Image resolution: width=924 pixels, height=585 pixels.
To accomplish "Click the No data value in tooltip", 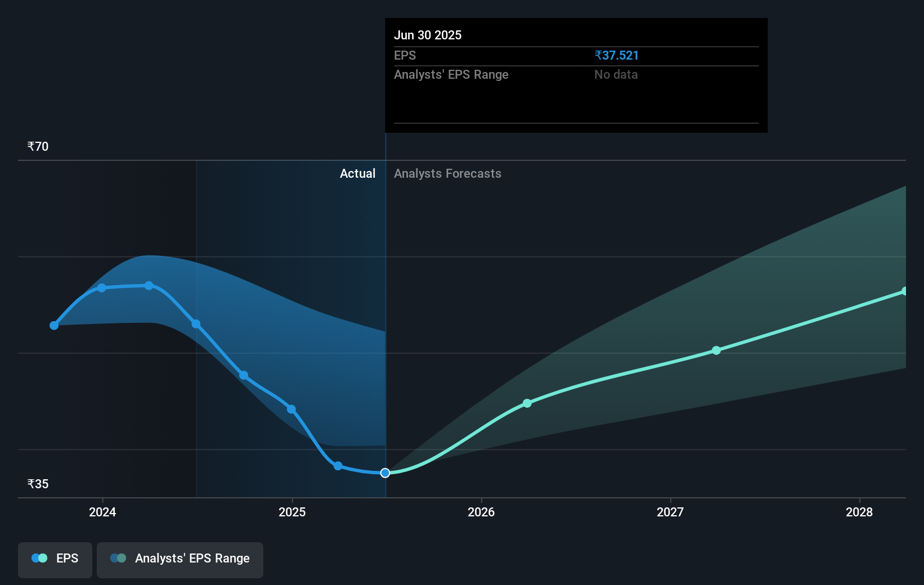I will [616, 75].
